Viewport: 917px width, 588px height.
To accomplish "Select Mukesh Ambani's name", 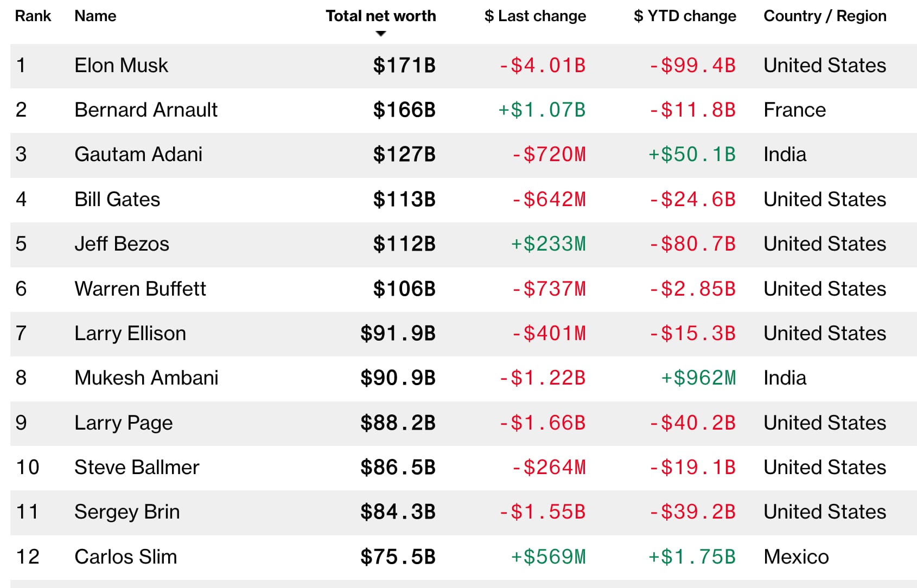I will point(147,378).
